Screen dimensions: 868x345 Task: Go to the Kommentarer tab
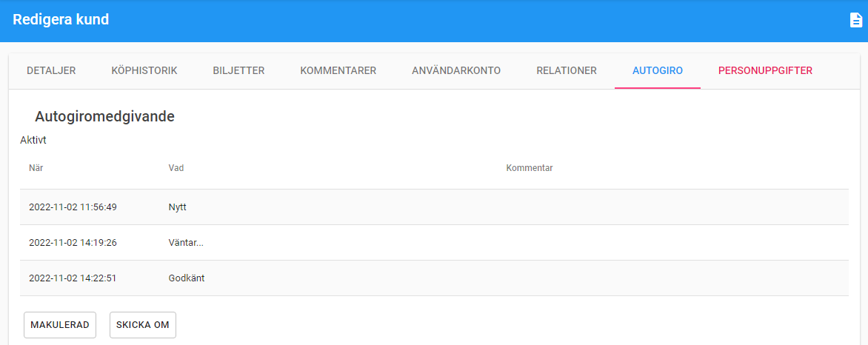(x=338, y=71)
